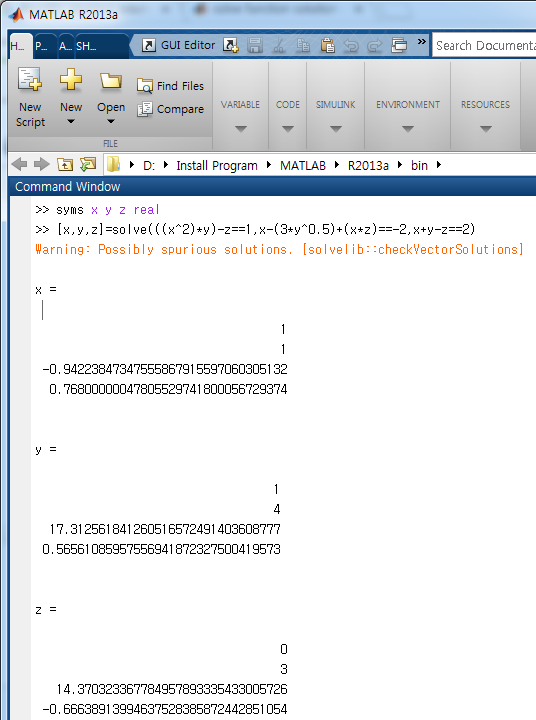Image resolution: width=536 pixels, height=720 pixels.
Task: Click the Save icon in quick toolbar
Action: (x=254, y=45)
